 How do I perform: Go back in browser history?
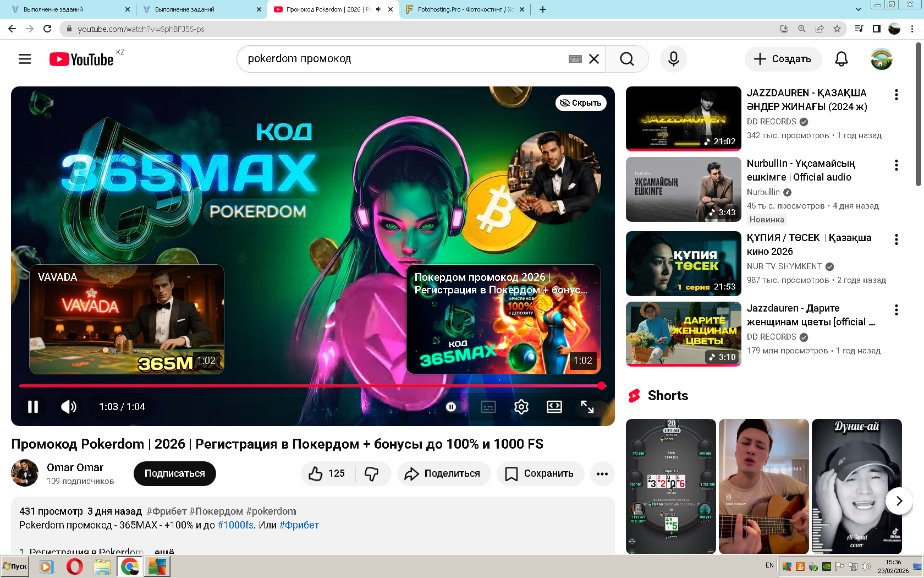12,29
